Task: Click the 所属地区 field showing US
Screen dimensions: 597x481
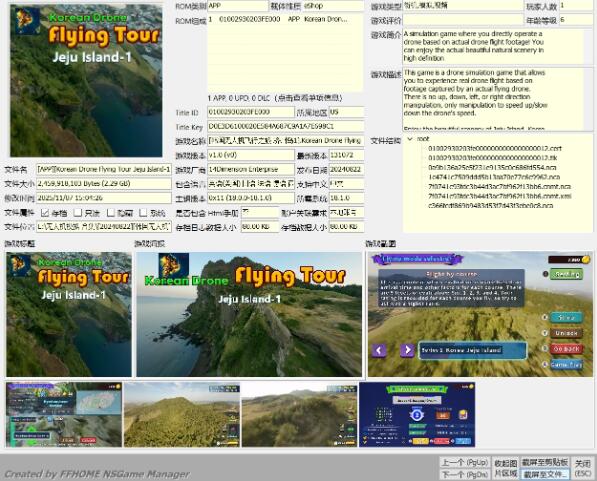Action: [x=346, y=112]
